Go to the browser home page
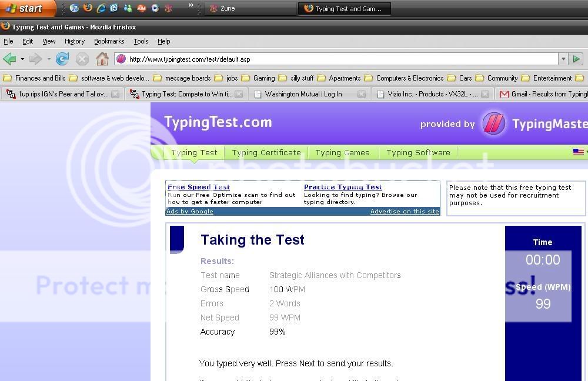Viewport: 588px width, 381px height. coord(102,59)
